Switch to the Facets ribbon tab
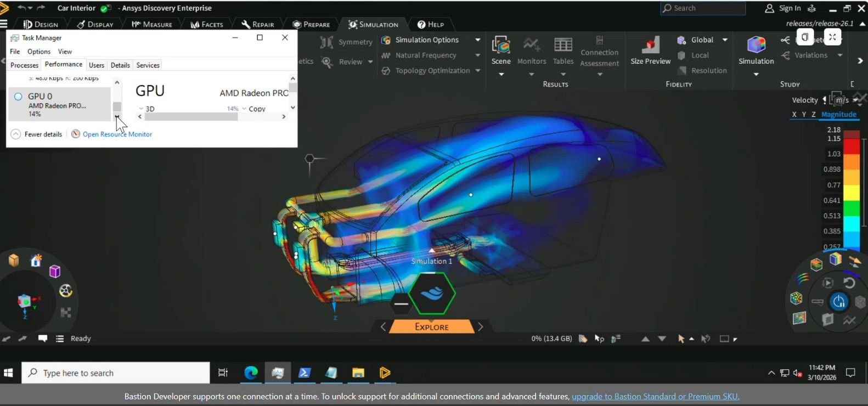 [207, 25]
